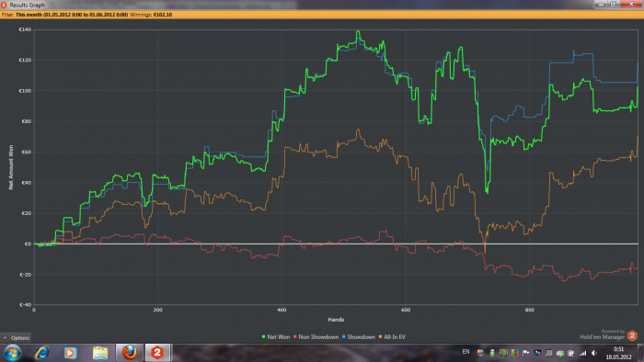Click the gray note tray icon
644x362 pixels.
tap(548, 354)
